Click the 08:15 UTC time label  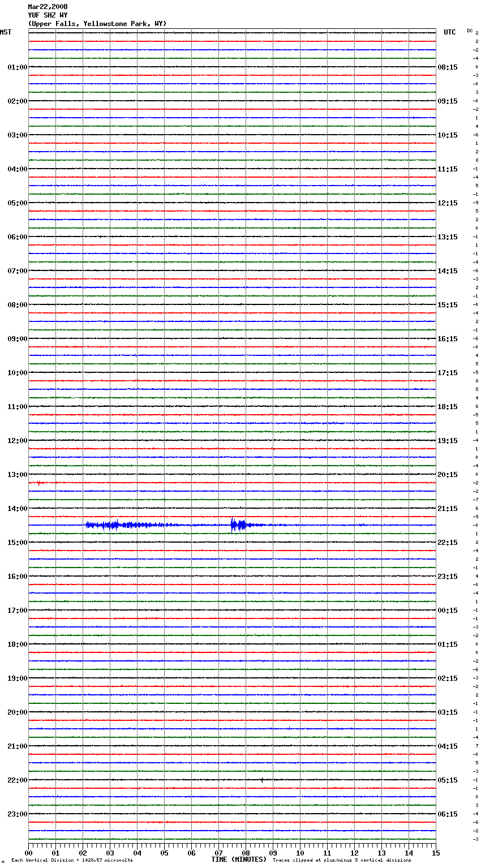tap(448, 67)
